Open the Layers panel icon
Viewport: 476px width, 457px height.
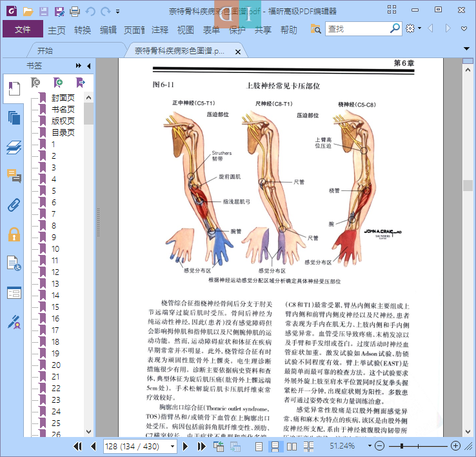[14, 147]
